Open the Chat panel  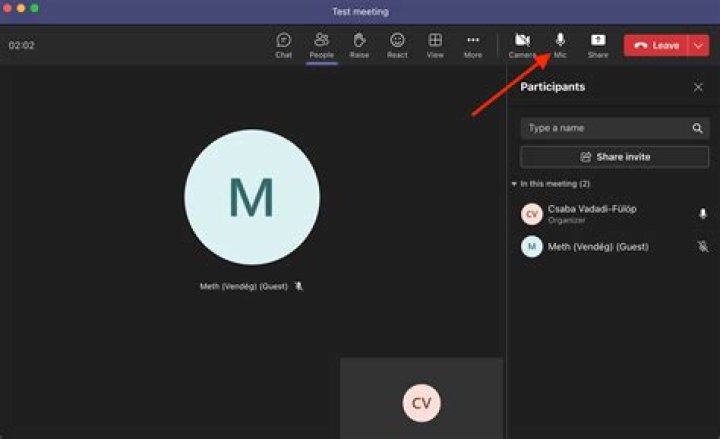tap(284, 45)
